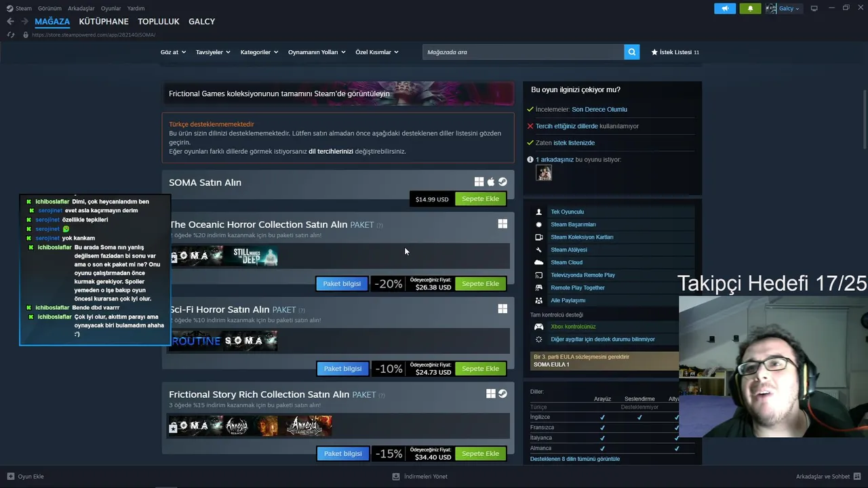Click the SOMA EULA 1 link
This screenshot has height=488, width=868.
click(551, 365)
